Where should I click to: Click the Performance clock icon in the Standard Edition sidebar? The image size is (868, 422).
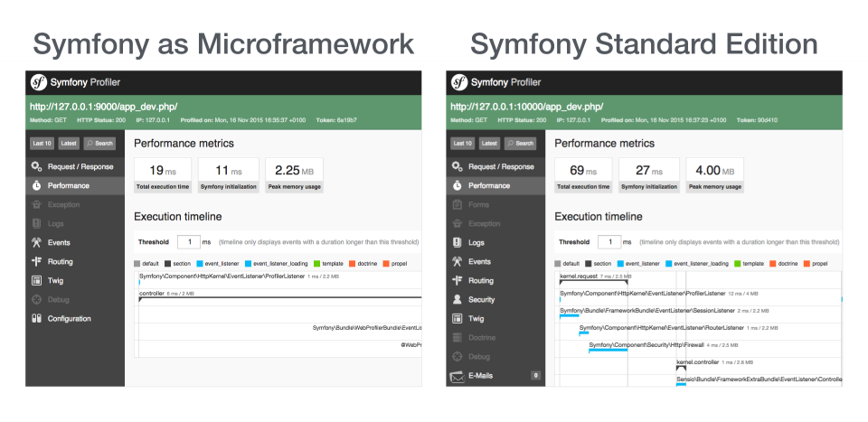pos(458,185)
